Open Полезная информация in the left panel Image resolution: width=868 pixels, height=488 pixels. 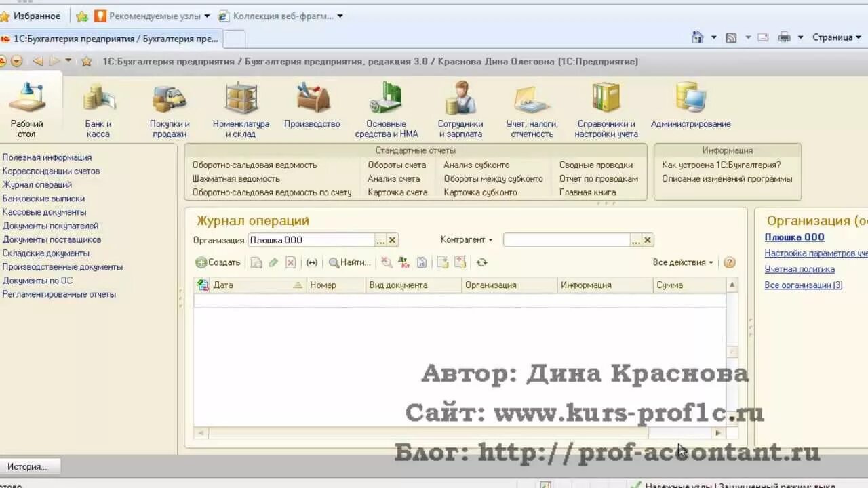[47, 157]
